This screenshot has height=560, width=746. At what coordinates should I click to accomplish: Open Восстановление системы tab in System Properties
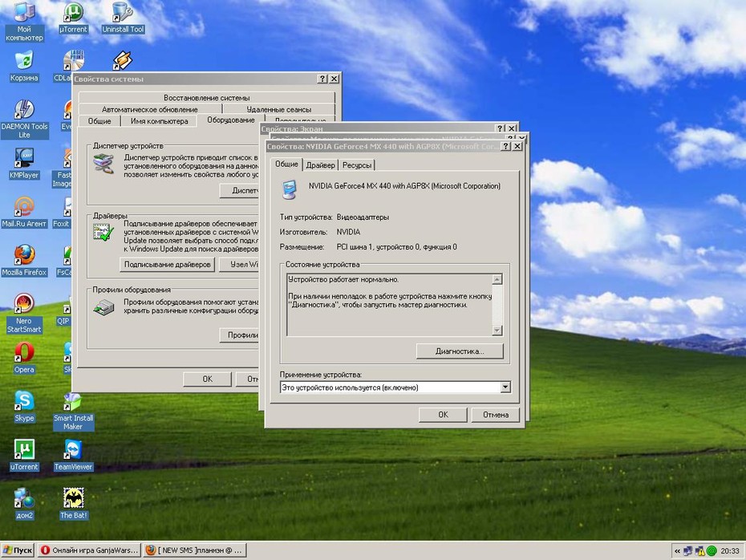(206, 98)
